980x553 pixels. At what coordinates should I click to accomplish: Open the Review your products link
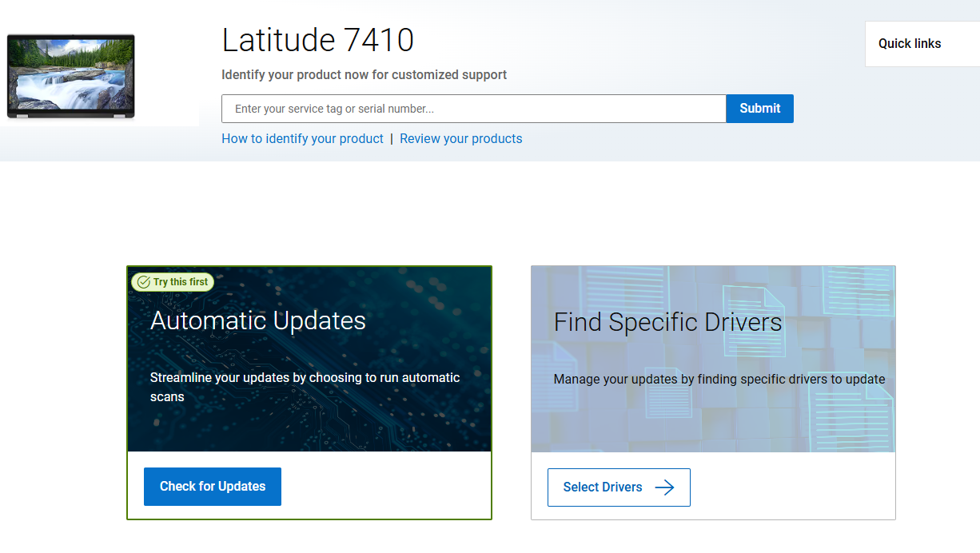click(x=460, y=138)
